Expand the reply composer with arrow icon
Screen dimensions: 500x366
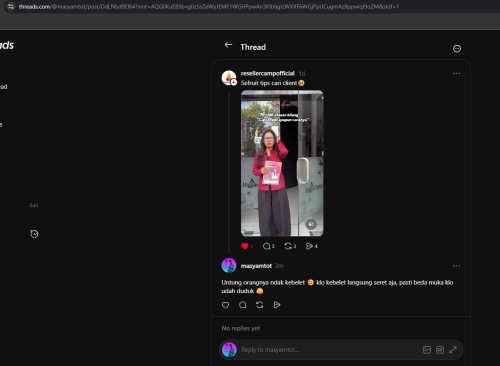pyautogui.click(x=453, y=350)
